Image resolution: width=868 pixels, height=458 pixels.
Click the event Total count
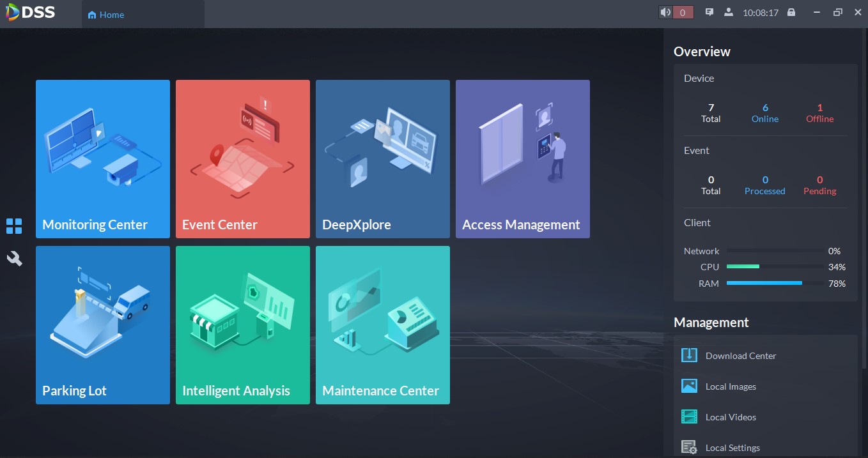(x=711, y=185)
